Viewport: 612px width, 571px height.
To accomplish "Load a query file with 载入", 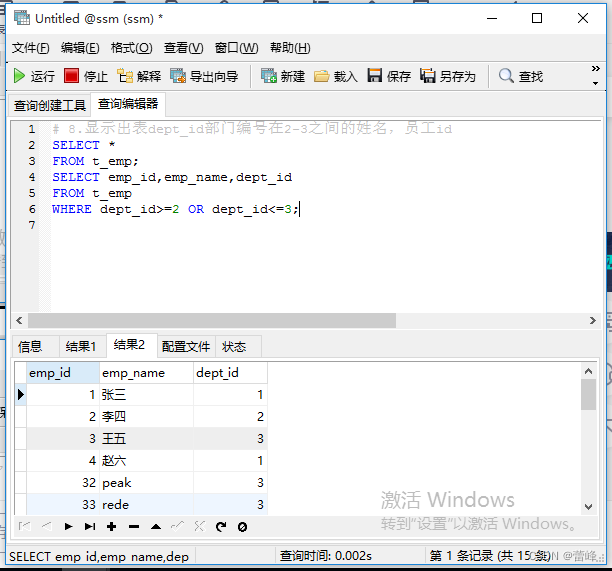I will click(336, 76).
